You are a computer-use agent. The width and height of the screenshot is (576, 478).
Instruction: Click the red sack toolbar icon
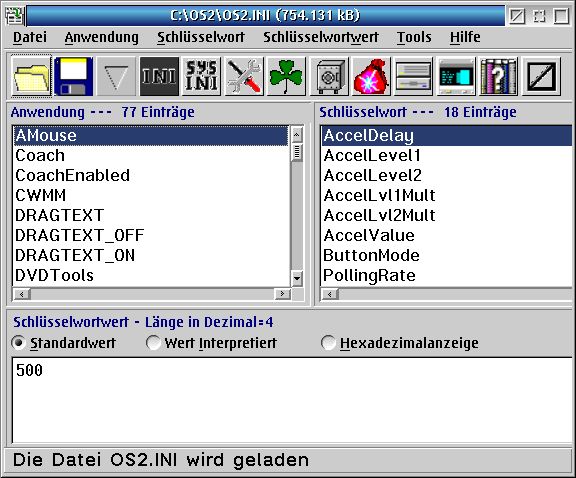point(371,77)
